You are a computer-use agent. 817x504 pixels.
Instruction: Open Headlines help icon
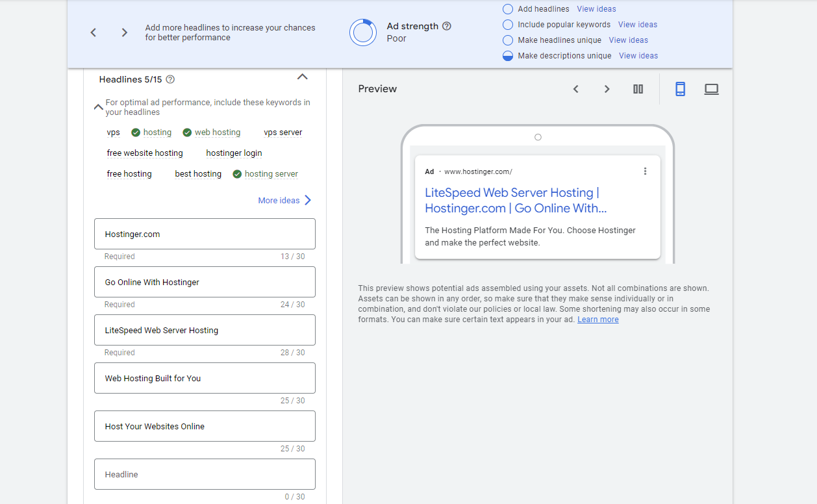click(x=170, y=79)
